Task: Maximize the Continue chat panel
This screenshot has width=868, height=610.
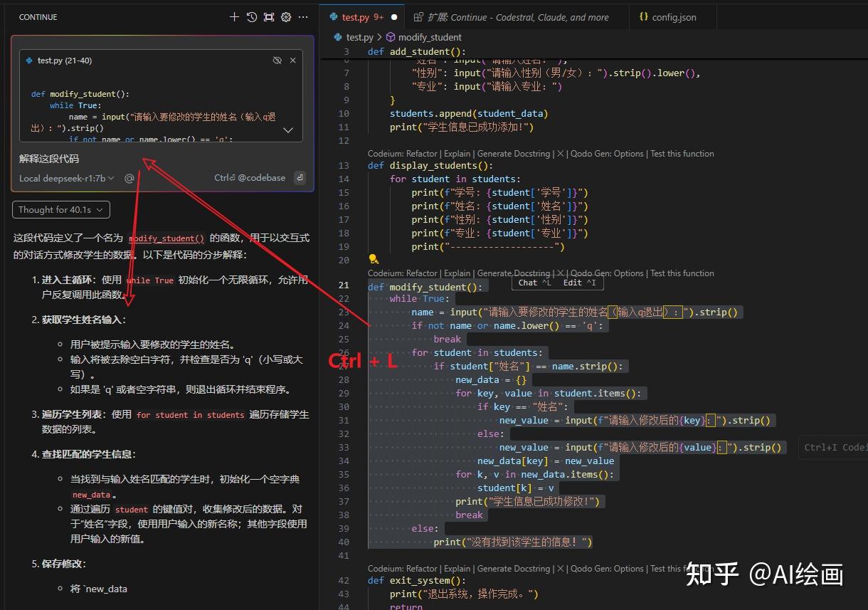Action: tap(269, 16)
